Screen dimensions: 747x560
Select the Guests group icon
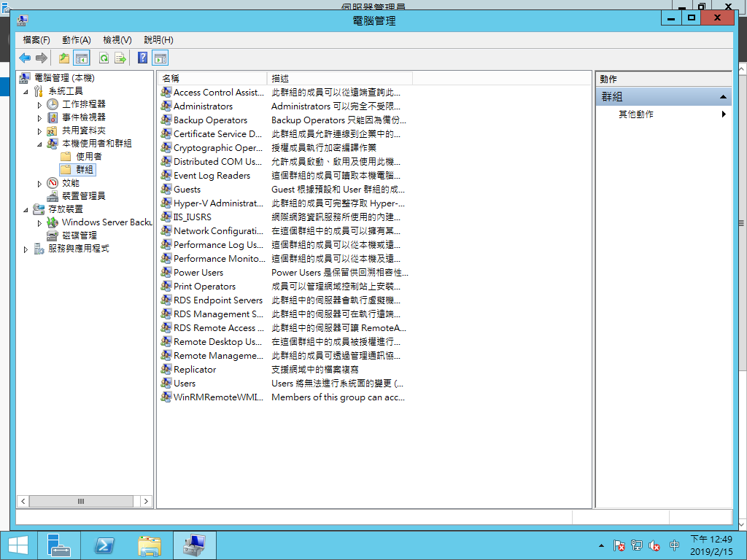166,189
